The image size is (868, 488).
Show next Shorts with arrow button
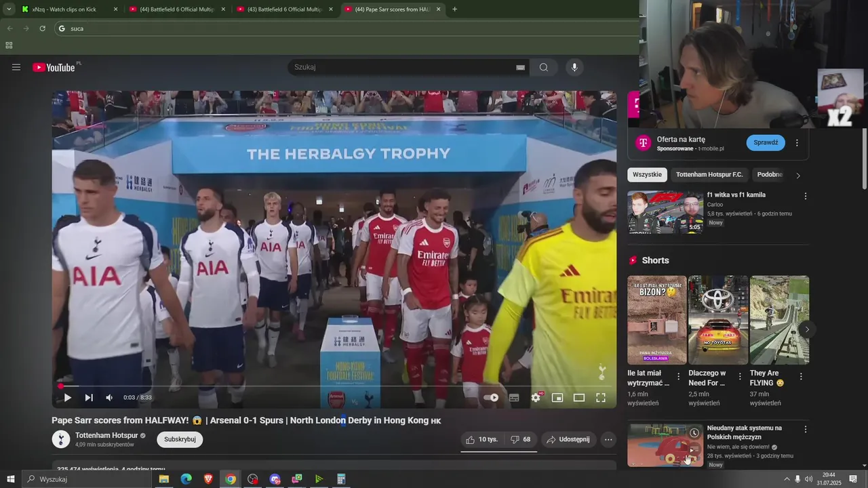(807, 329)
